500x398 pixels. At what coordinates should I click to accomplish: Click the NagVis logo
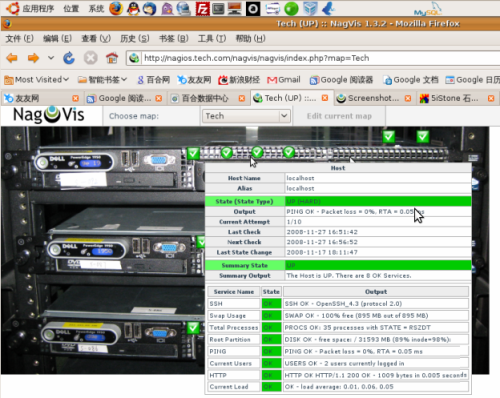[x=49, y=115]
